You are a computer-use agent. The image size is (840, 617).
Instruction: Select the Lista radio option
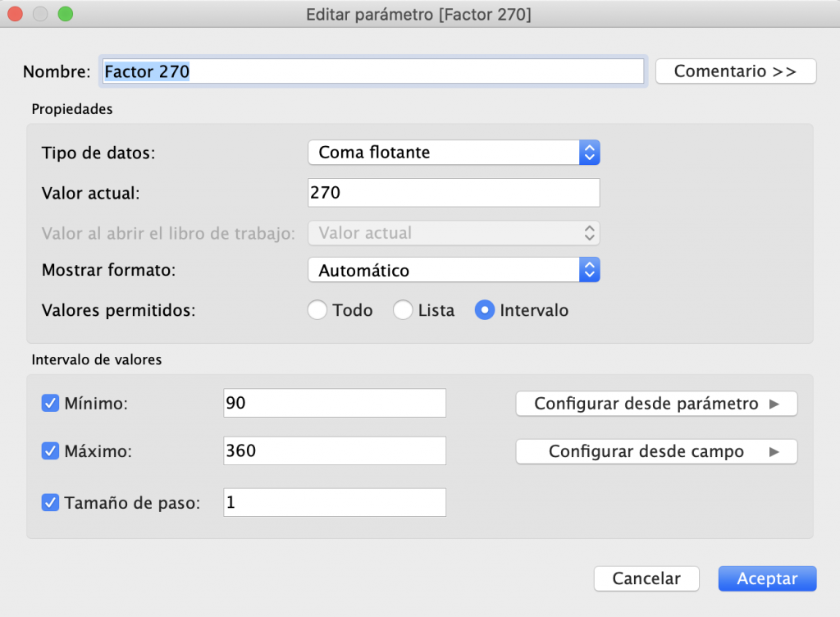pyautogui.click(x=403, y=310)
